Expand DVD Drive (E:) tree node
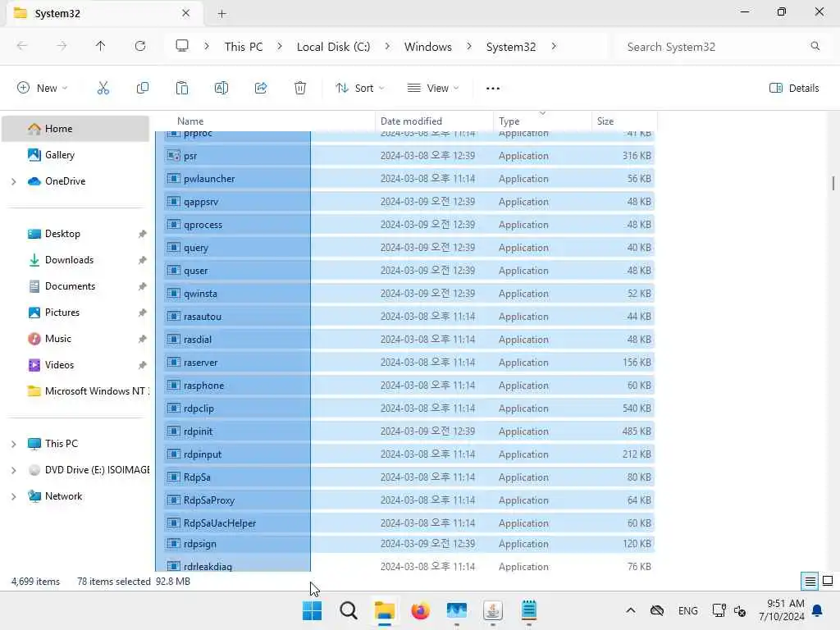Viewport: 840px width, 630px height. (x=13, y=470)
